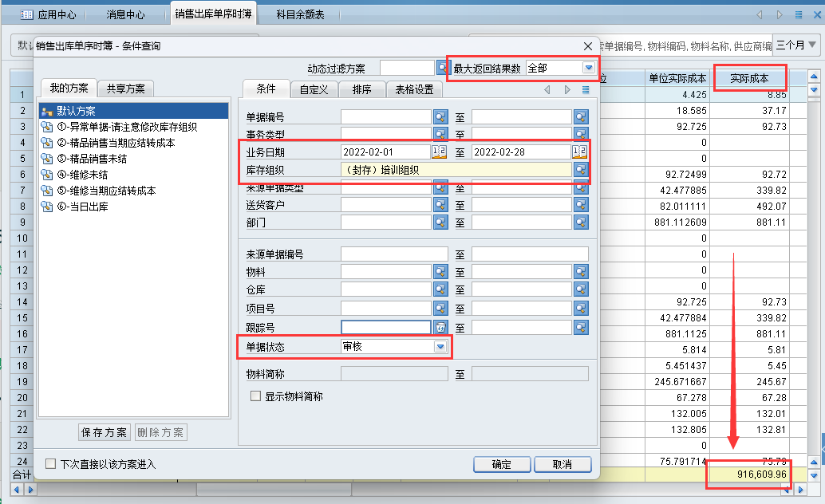
Task: Switch to the 排序 tab
Action: 361,89
